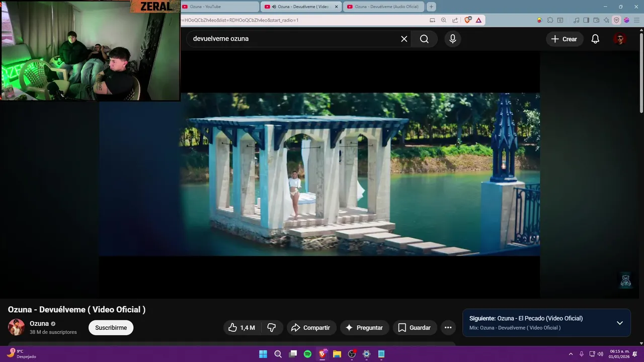Screen dimensions: 644x362
Task: Open a new browser tab with plus button
Action: [431, 7]
